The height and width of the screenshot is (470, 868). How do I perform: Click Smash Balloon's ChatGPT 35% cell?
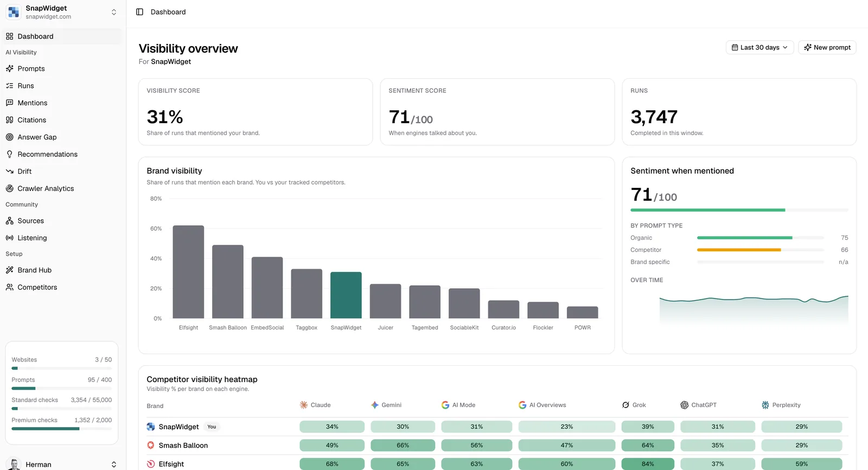[x=718, y=445]
